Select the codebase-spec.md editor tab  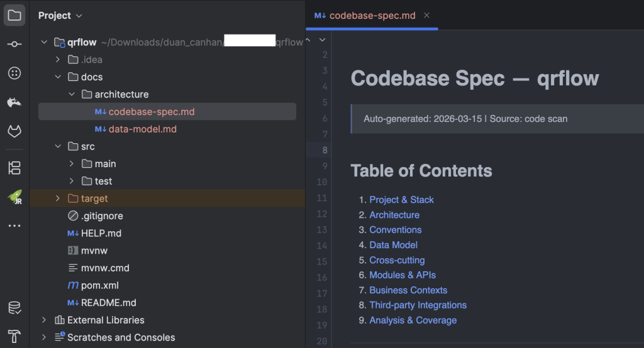tap(371, 15)
